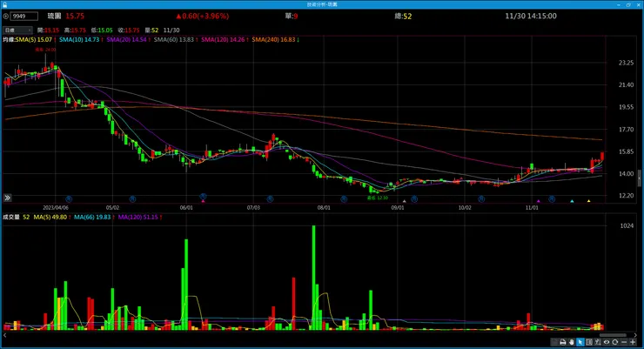Click the column layout icon in bottom toolbar
The height and width of the screenshot is (349, 644).
589,342
